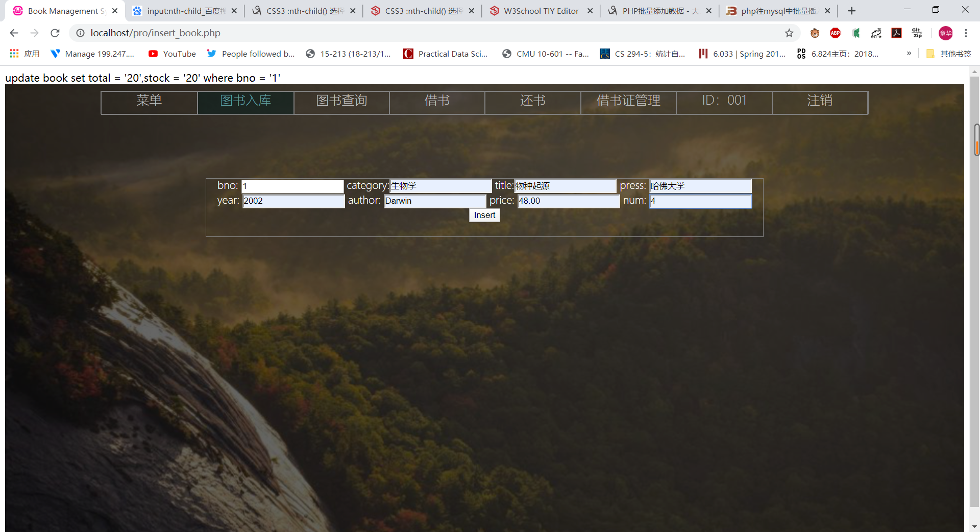Close the Book Management tab
Image resolution: width=980 pixels, height=532 pixels.
(x=115, y=11)
